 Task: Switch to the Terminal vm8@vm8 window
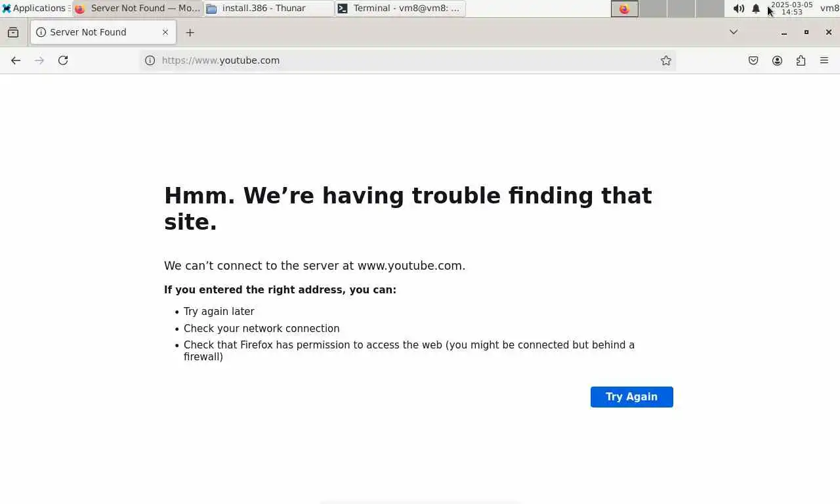click(400, 9)
